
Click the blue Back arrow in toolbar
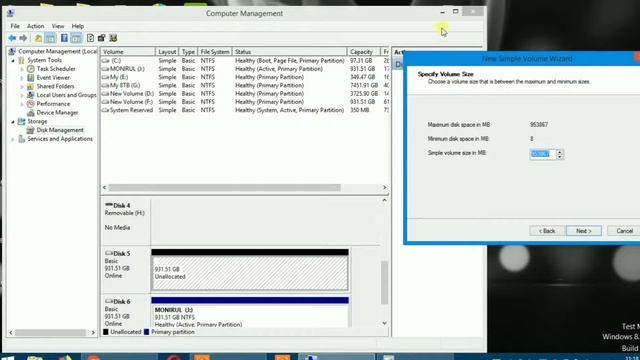pos(12,38)
